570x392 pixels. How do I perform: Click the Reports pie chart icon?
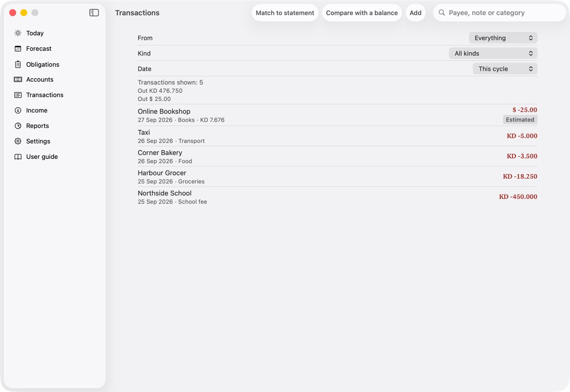click(x=18, y=126)
